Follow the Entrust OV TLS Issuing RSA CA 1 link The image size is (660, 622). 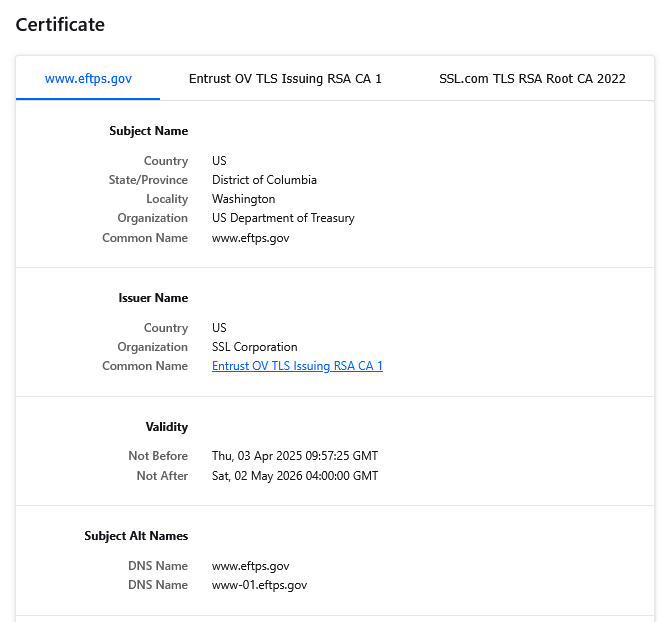tap(297, 366)
